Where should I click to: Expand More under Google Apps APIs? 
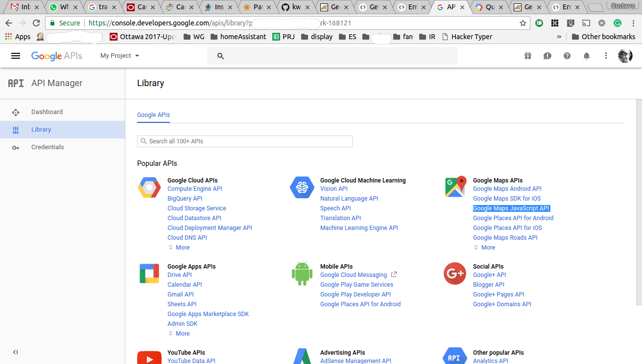click(x=179, y=334)
